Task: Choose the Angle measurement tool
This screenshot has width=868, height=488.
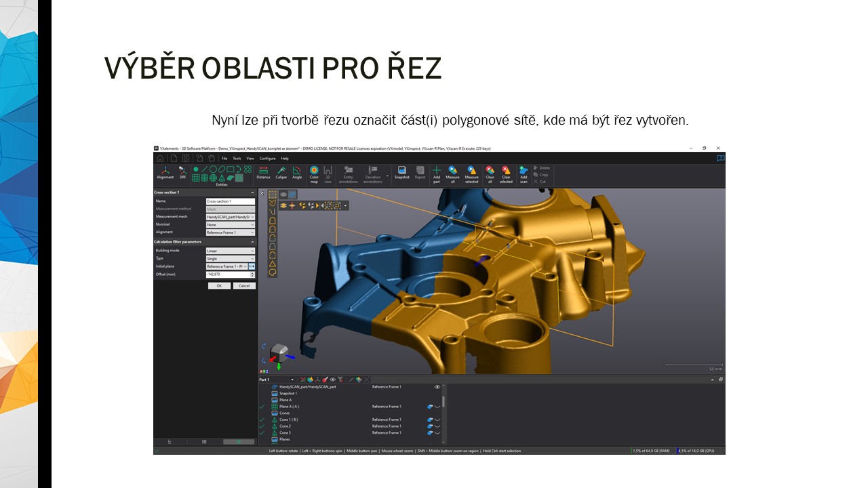Action: pos(297,173)
